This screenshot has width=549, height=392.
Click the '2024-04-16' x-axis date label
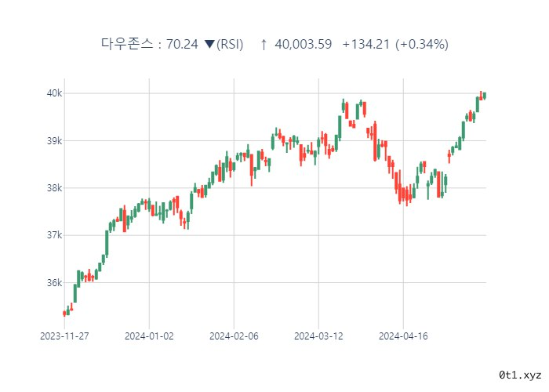coord(403,336)
